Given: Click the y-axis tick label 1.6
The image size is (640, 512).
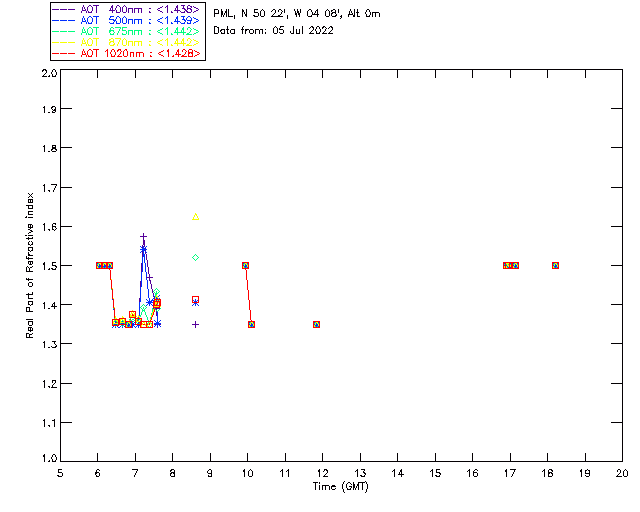Looking at the screenshot, I should click(50, 227).
